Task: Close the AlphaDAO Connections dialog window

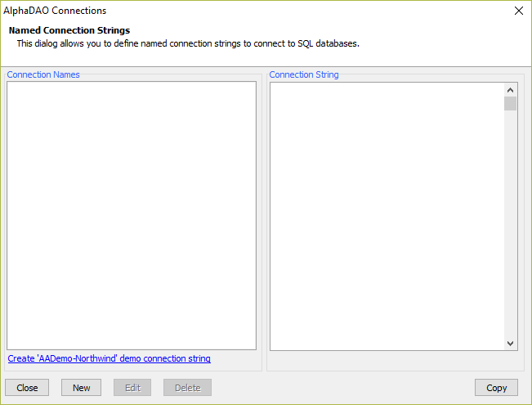Action: 518,11
